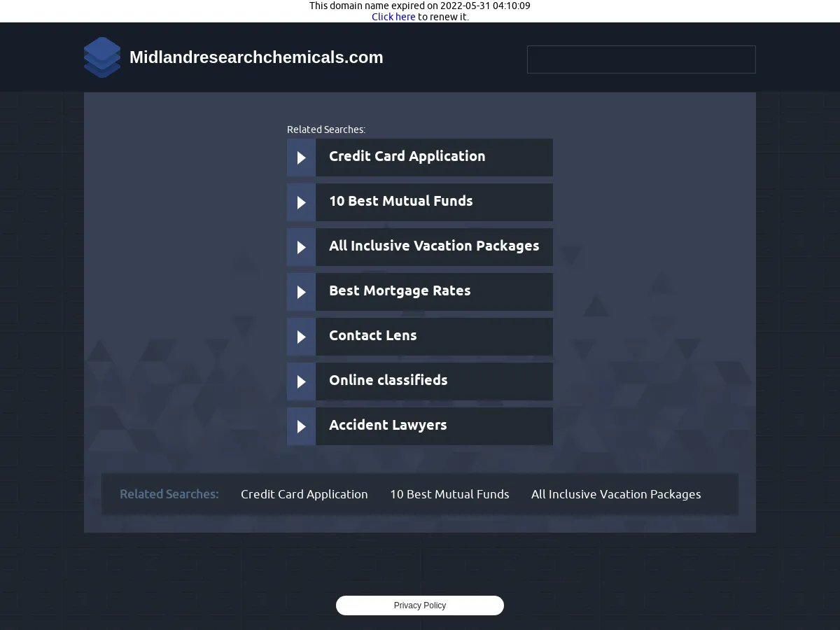Click the blue stacked-layers logo icon
The image size is (840, 630).
coord(102,57)
